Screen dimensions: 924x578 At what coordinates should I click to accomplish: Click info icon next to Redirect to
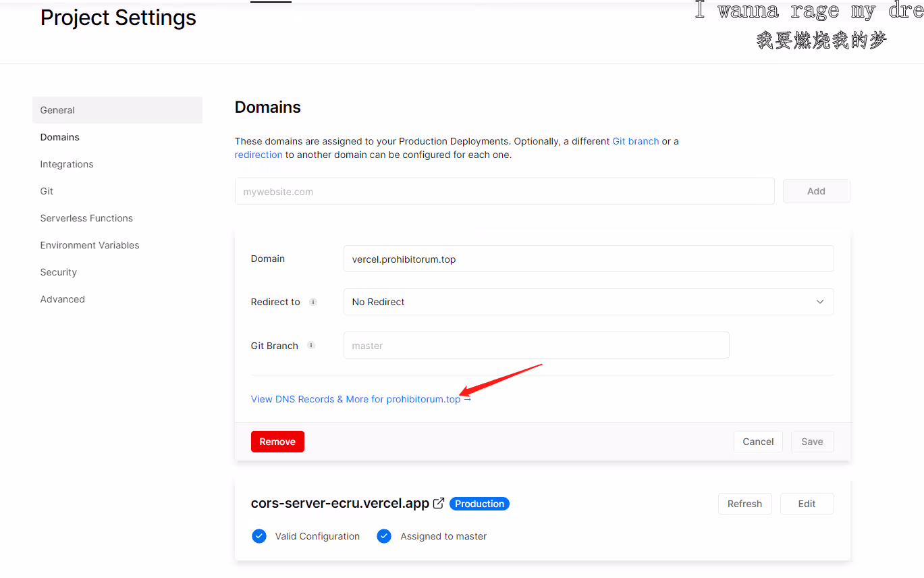click(x=313, y=302)
